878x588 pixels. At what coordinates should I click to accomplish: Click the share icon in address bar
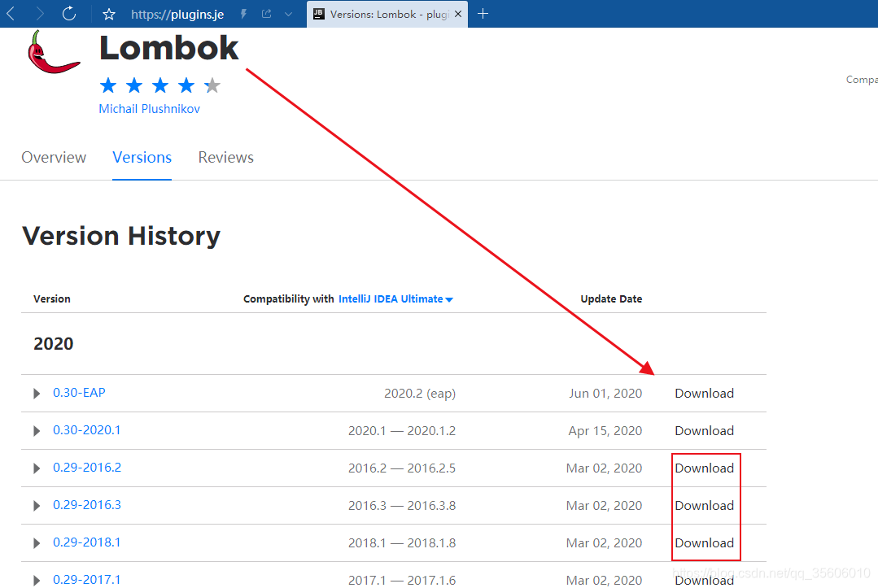pos(267,14)
